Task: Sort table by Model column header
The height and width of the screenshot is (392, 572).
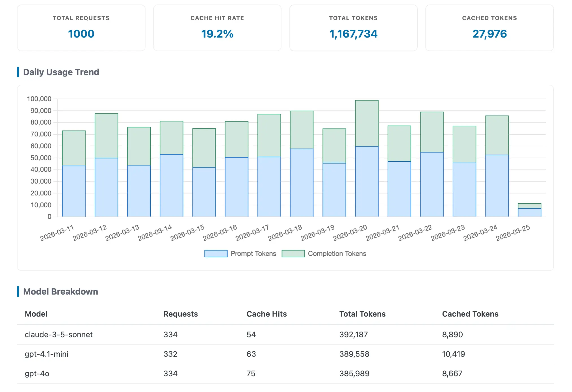Action: (36, 314)
